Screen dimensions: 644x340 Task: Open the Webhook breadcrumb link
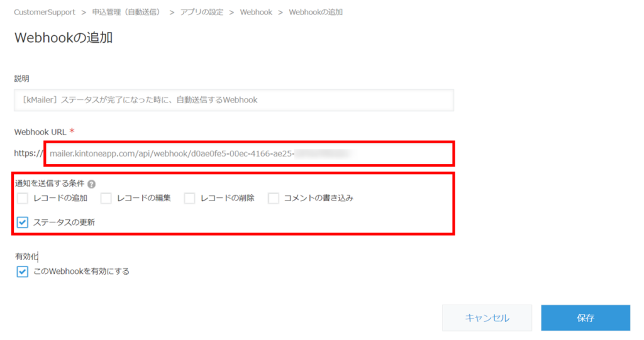[256, 13]
